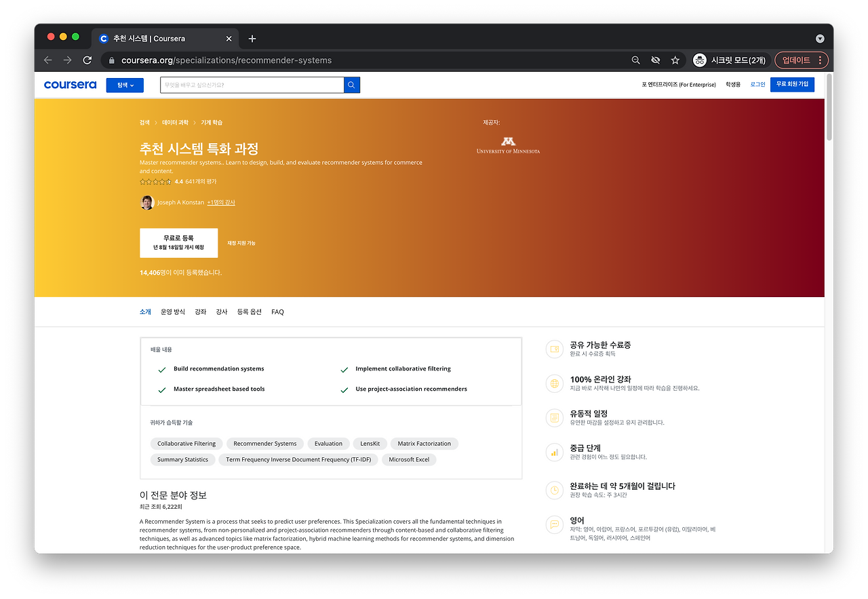Click the 무료 회원 가입 button
868x599 pixels.
[792, 84]
